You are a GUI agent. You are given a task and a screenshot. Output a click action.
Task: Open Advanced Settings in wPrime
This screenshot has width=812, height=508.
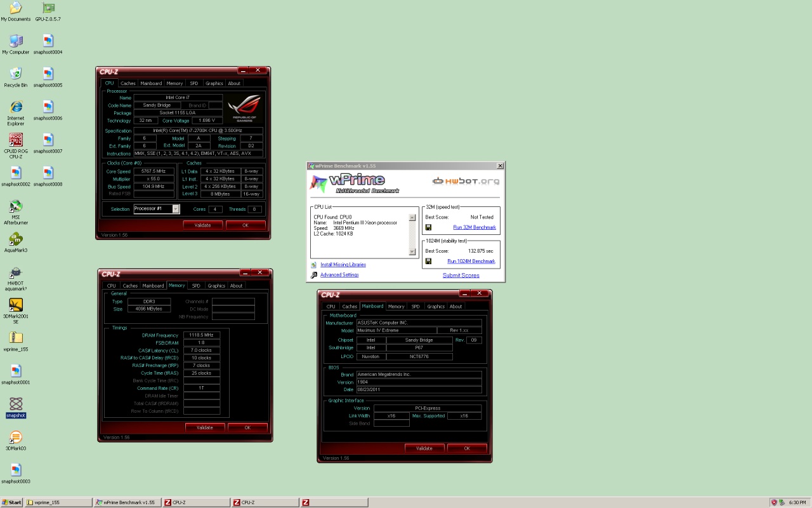tap(339, 275)
